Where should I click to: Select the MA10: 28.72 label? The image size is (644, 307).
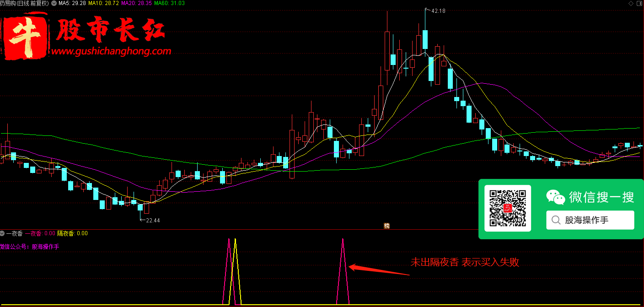(x=103, y=3)
